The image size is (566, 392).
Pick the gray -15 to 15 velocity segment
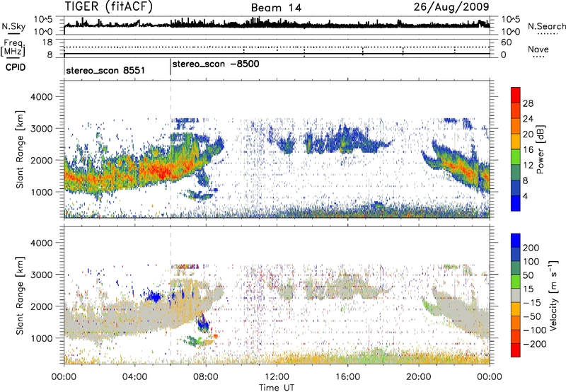(x=516, y=296)
